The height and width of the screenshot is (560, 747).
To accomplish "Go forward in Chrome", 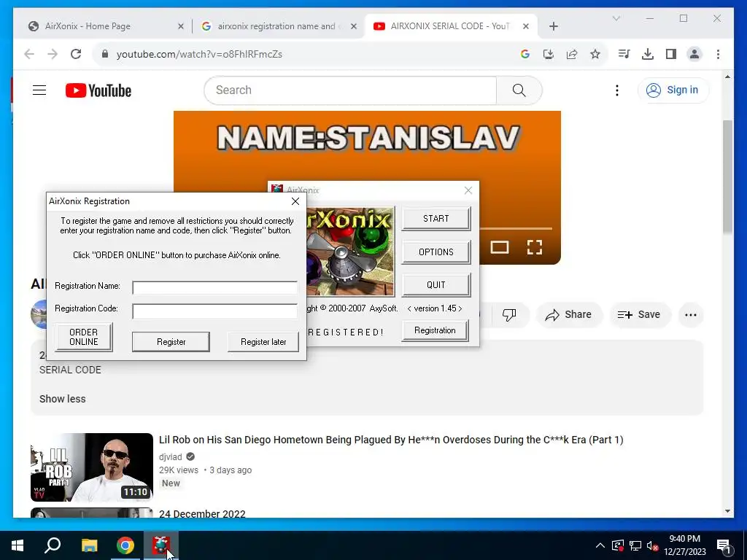I will pyautogui.click(x=53, y=54).
